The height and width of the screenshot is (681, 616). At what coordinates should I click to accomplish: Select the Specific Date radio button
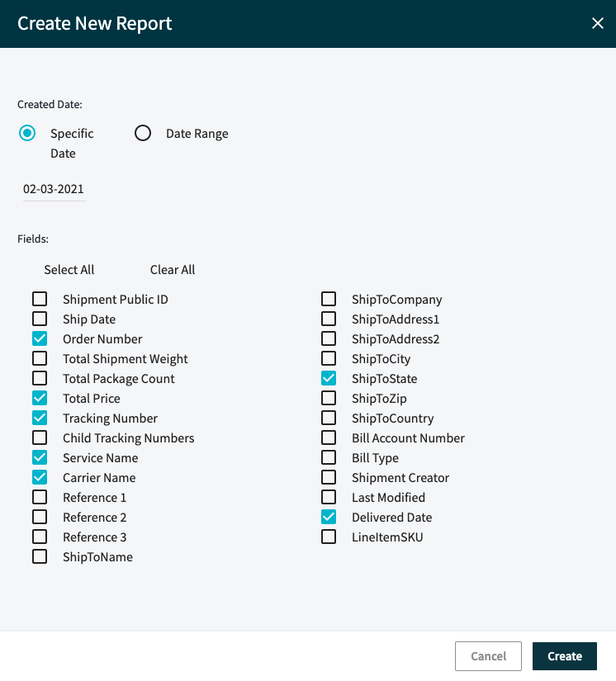[26, 132]
